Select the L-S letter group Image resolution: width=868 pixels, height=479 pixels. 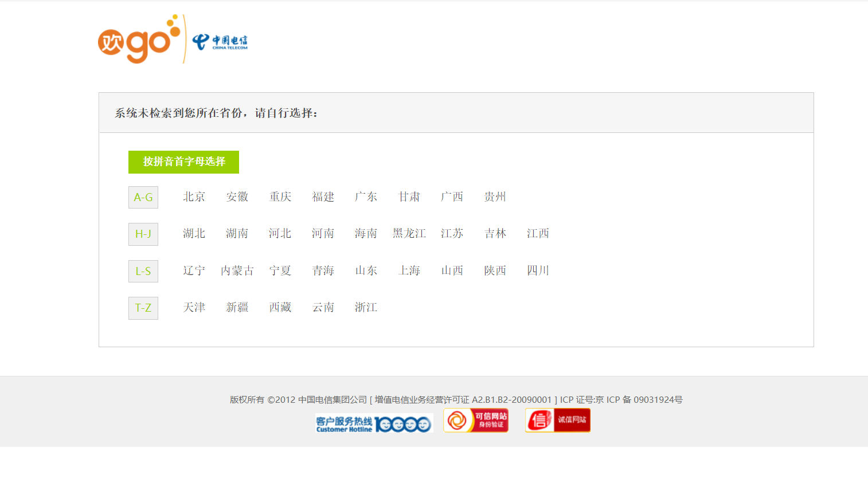[143, 272]
